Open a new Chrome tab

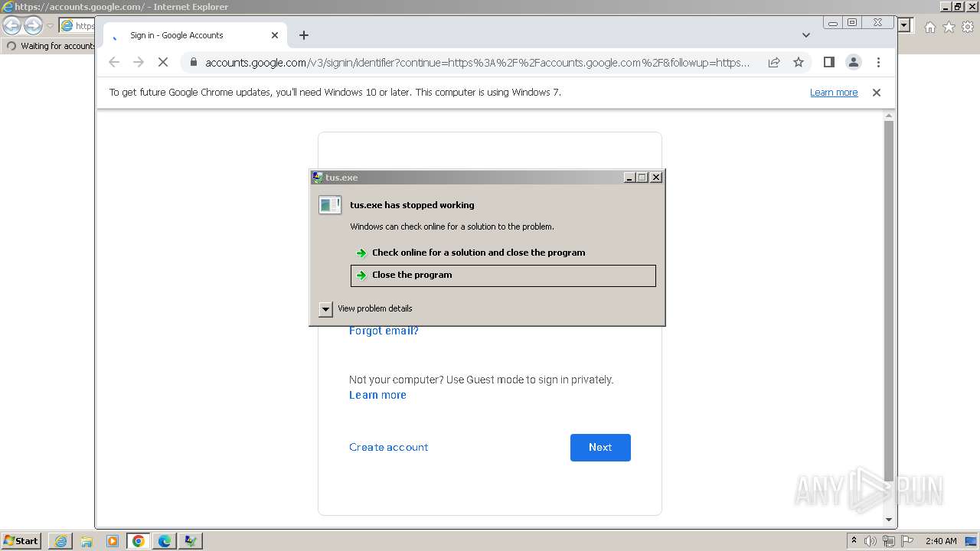[304, 35]
